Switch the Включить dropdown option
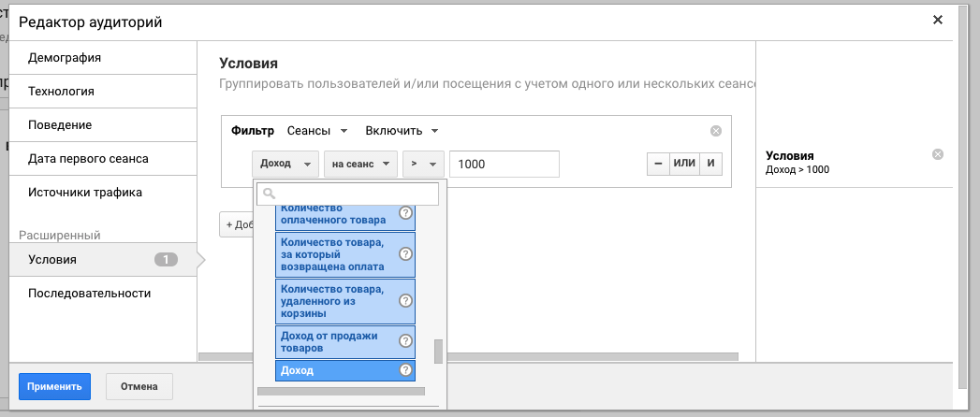 [402, 131]
